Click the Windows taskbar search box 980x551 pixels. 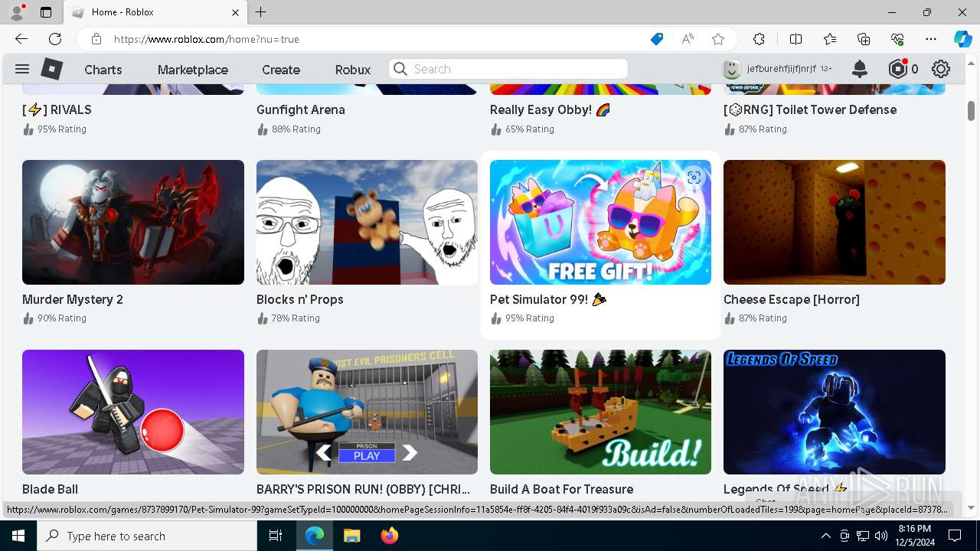147,536
